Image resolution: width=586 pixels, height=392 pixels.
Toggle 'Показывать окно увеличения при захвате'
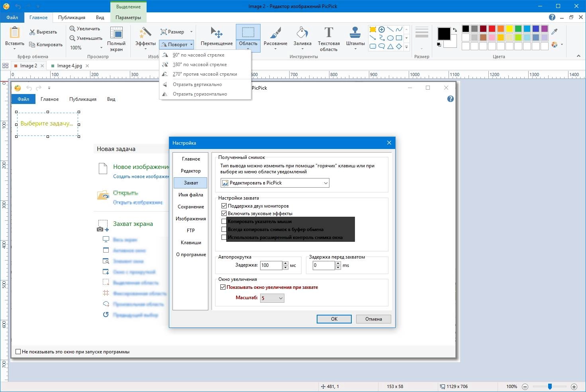223,287
